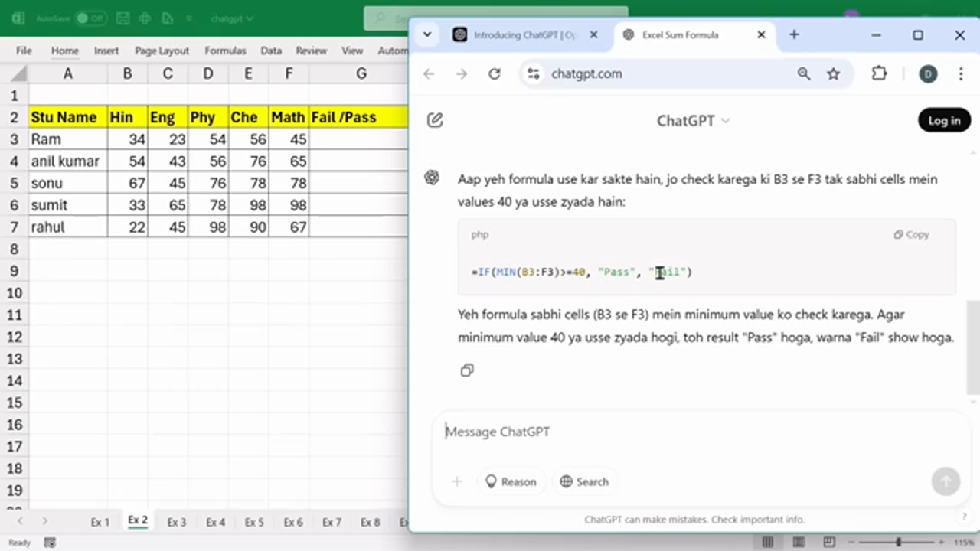
Task: Switch to the Ex 8 sheet tab
Action: 371,522
